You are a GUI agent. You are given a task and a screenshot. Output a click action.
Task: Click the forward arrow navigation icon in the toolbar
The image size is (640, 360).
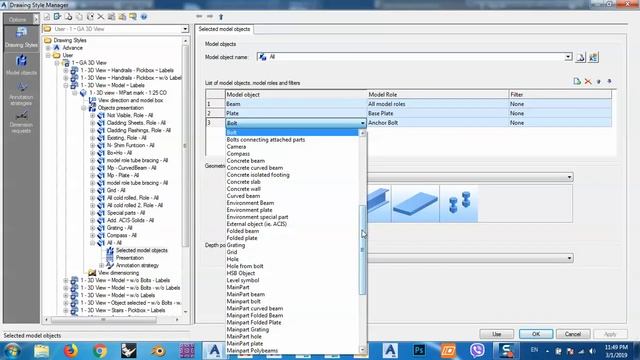210,16
